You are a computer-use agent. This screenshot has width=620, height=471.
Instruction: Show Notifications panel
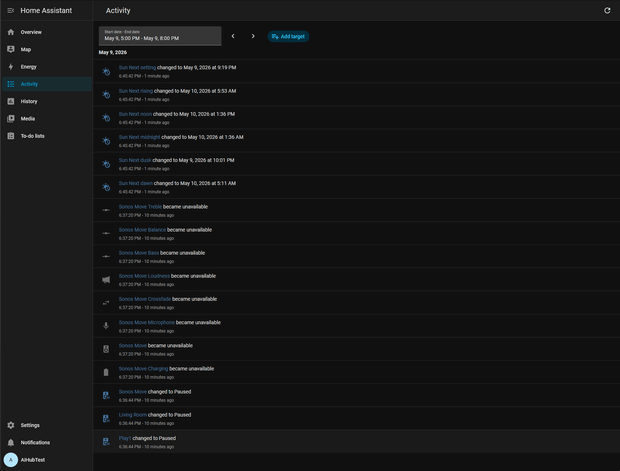(x=46, y=443)
